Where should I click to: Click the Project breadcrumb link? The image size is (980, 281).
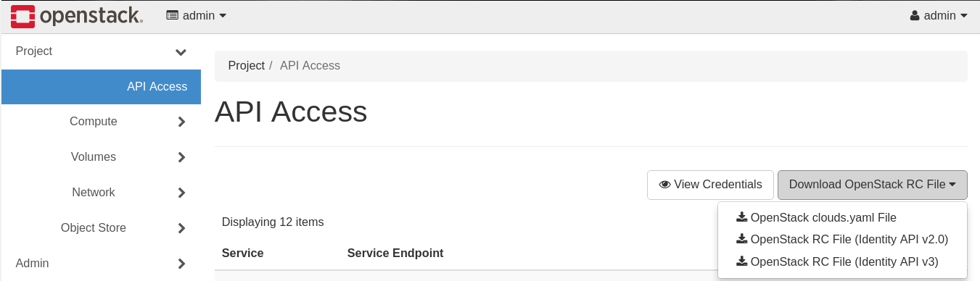[x=246, y=65]
